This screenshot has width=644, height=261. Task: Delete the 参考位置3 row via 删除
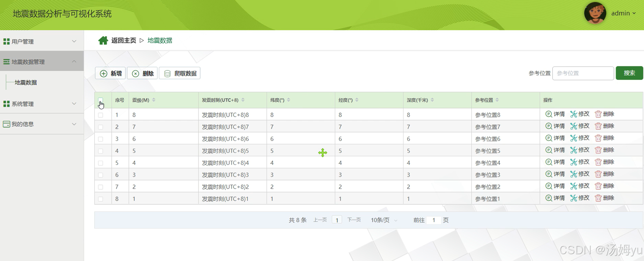[604, 174]
